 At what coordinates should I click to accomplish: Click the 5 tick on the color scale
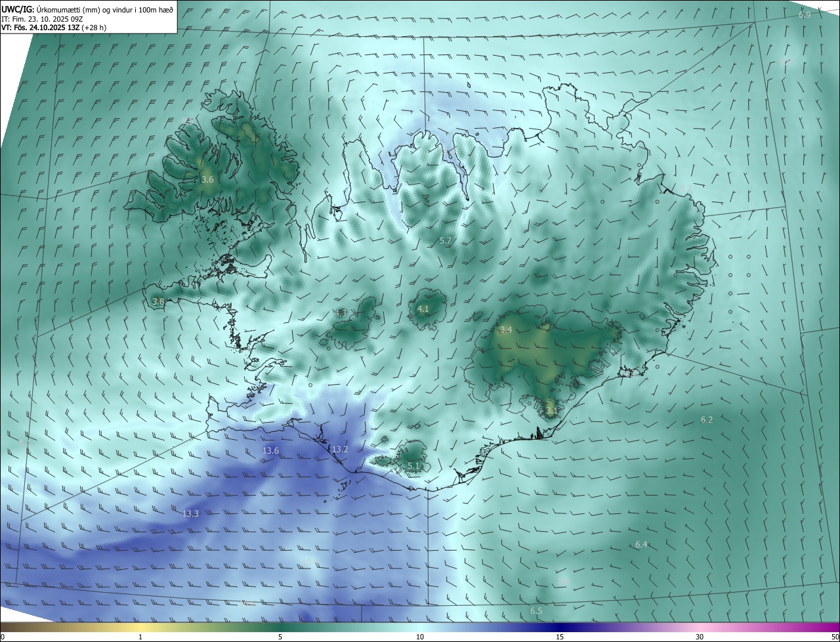click(280, 637)
